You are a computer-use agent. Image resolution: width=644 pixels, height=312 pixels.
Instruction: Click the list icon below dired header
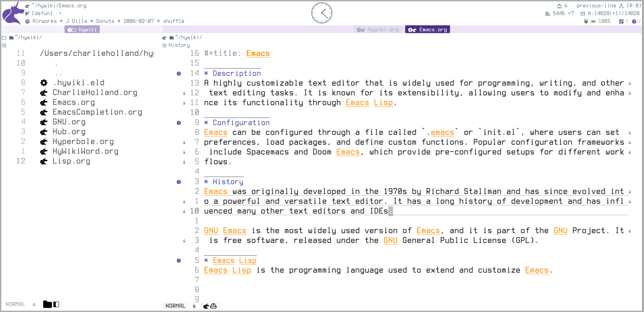click(x=4, y=45)
